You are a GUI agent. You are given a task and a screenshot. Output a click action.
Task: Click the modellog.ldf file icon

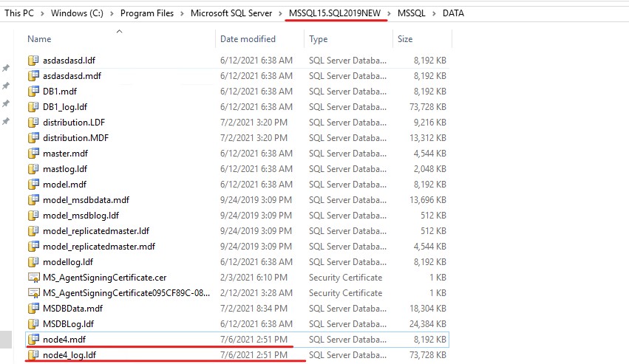[x=33, y=262]
